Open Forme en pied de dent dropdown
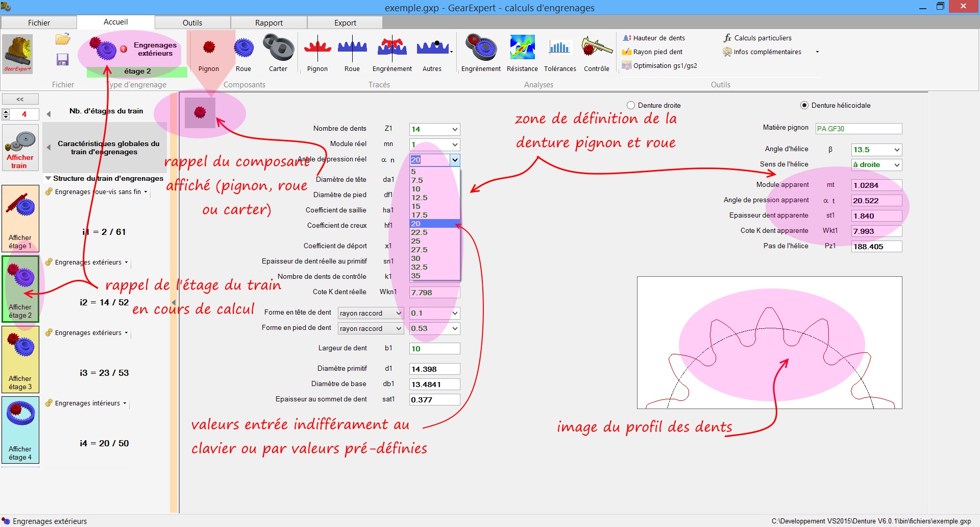The height and width of the screenshot is (527, 980). [x=371, y=328]
